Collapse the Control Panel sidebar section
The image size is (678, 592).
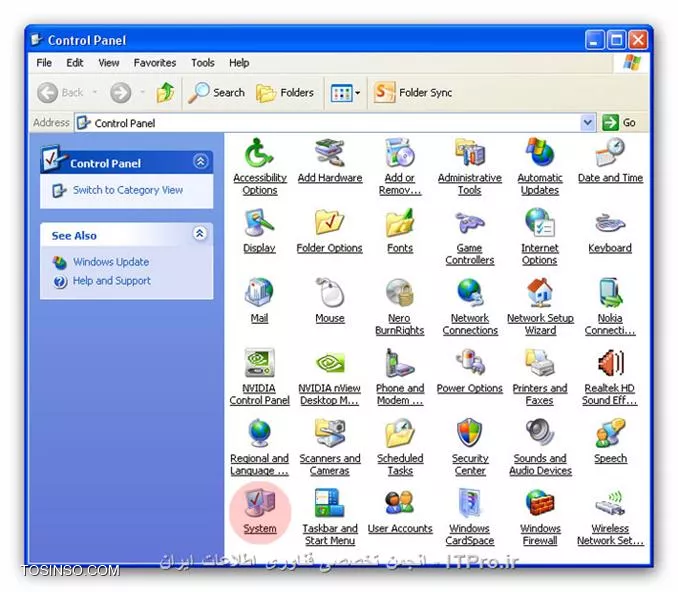200,162
